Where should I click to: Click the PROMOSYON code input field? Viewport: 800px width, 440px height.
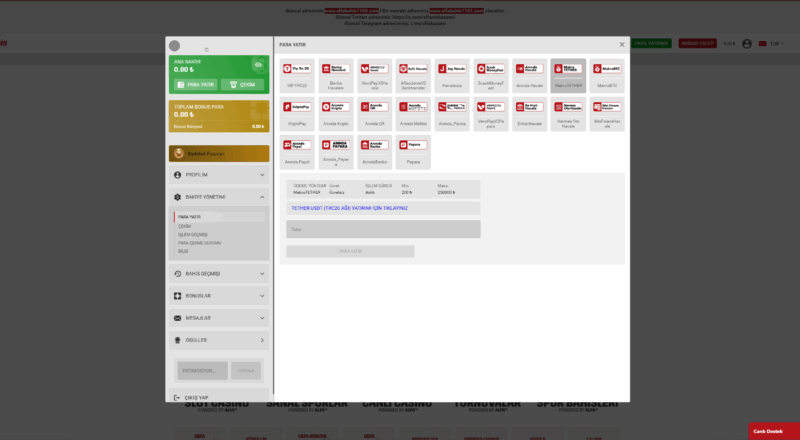pos(203,371)
